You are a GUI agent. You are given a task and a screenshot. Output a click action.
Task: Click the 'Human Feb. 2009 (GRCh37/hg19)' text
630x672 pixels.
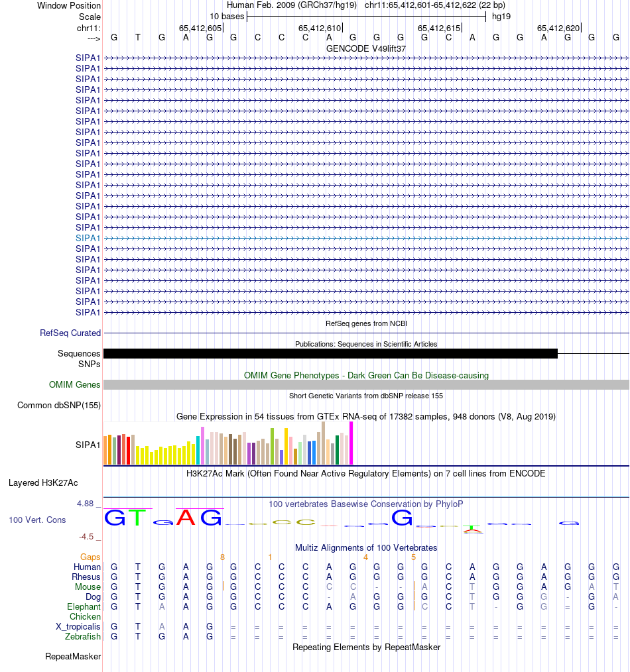point(292,5)
